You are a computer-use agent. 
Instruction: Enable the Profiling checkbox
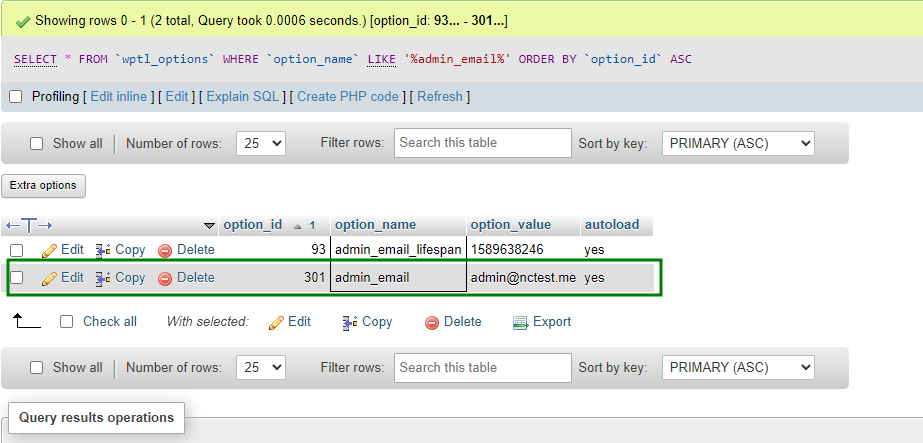pos(15,97)
